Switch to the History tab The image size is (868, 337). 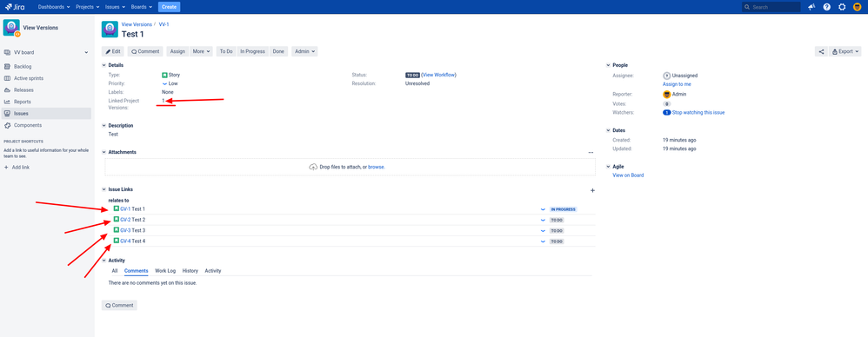190,271
